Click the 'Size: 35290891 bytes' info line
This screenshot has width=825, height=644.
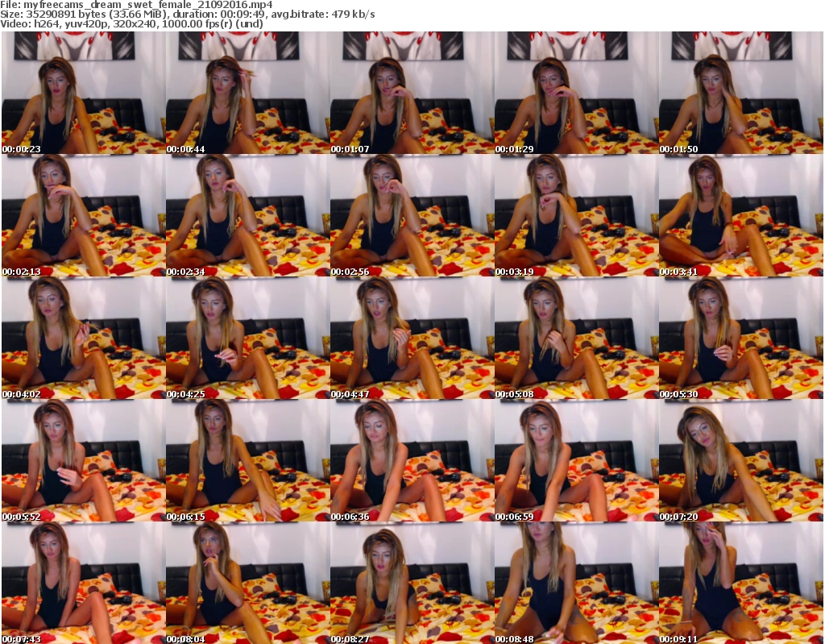(187, 15)
